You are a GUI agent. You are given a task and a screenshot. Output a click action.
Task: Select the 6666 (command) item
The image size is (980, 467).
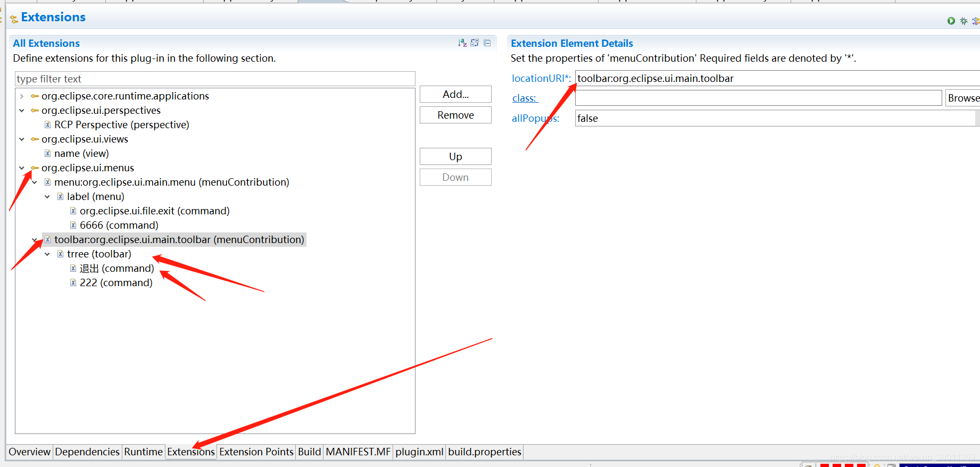click(119, 226)
